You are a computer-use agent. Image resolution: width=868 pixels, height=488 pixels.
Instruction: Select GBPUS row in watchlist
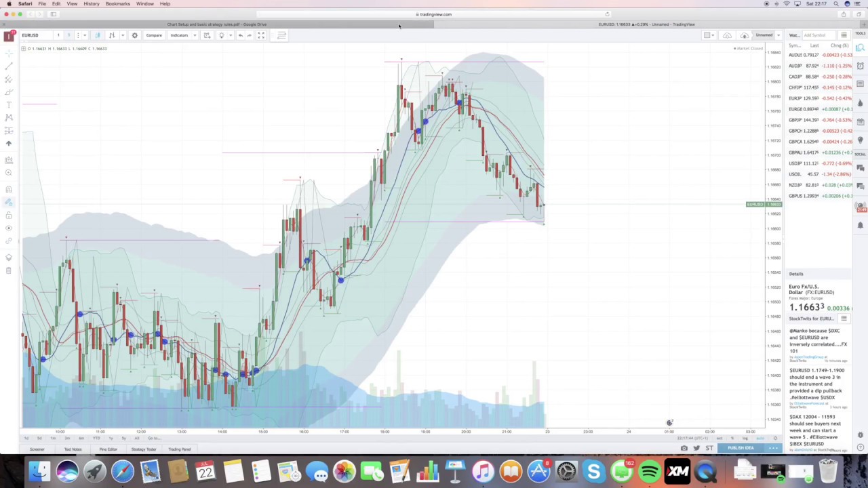click(819, 196)
